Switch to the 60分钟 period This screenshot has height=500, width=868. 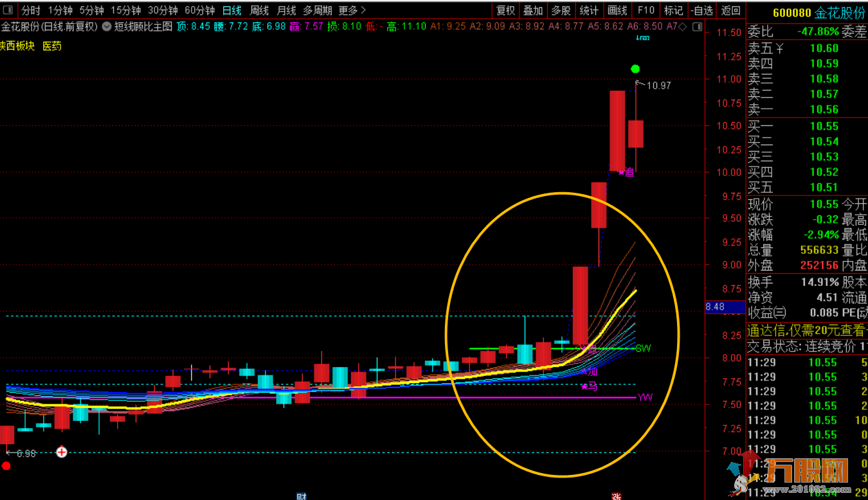pyautogui.click(x=200, y=10)
